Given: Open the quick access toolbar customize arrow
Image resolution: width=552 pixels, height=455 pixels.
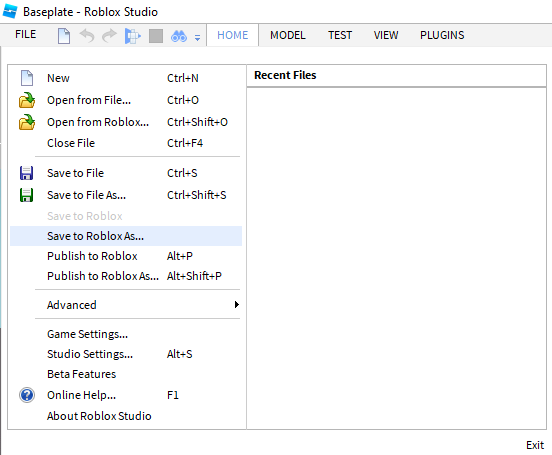Looking at the screenshot, I should click(x=197, y=37).
